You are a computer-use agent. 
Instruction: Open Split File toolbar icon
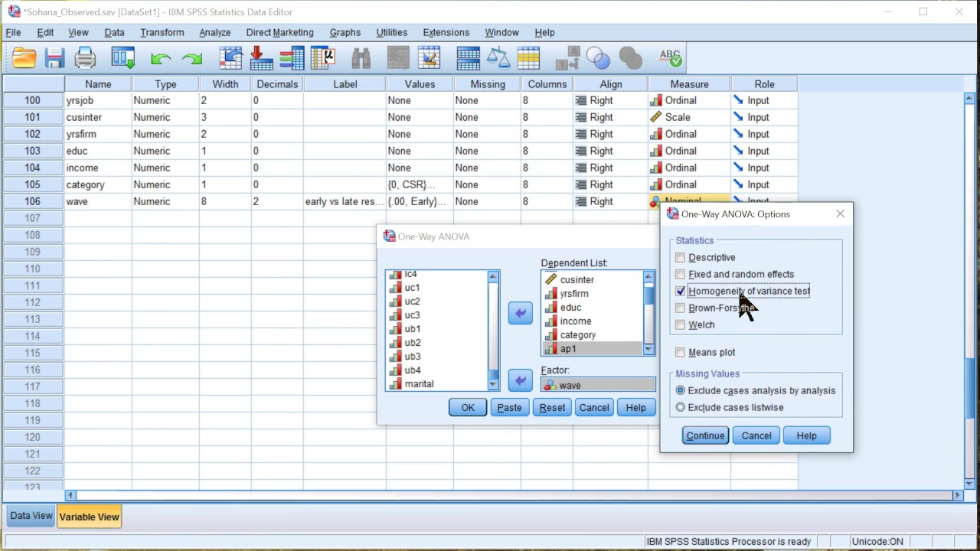click(x=468, y=58)
